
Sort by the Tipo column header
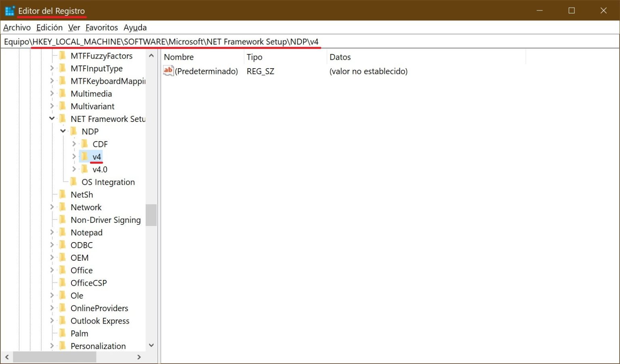[254, 57]
